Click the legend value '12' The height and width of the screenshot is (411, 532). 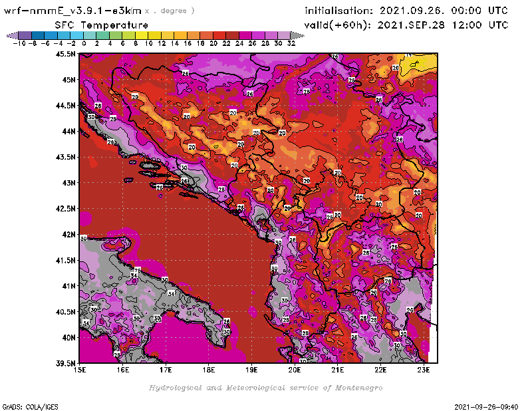pos(162,43)
